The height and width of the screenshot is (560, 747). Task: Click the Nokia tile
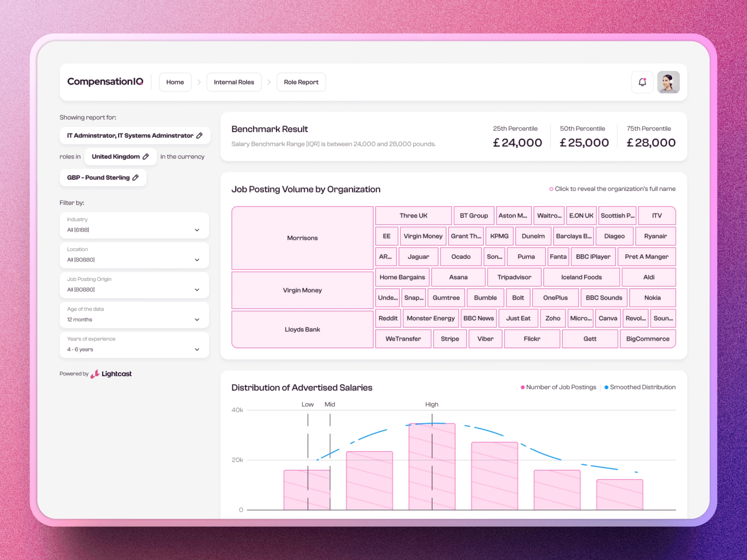point(652,298)
